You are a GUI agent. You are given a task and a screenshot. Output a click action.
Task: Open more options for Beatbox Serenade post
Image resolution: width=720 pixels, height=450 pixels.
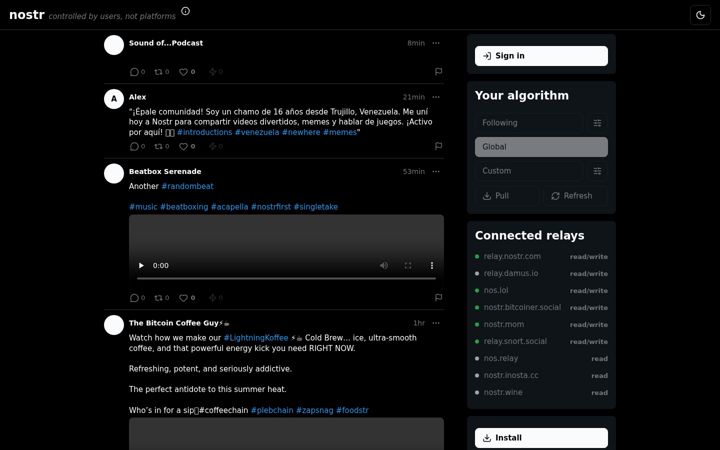436,171
